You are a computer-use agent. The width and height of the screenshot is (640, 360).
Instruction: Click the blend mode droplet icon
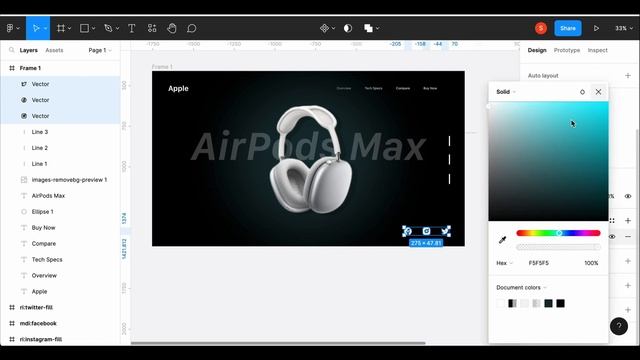click(x=582, y=92)
